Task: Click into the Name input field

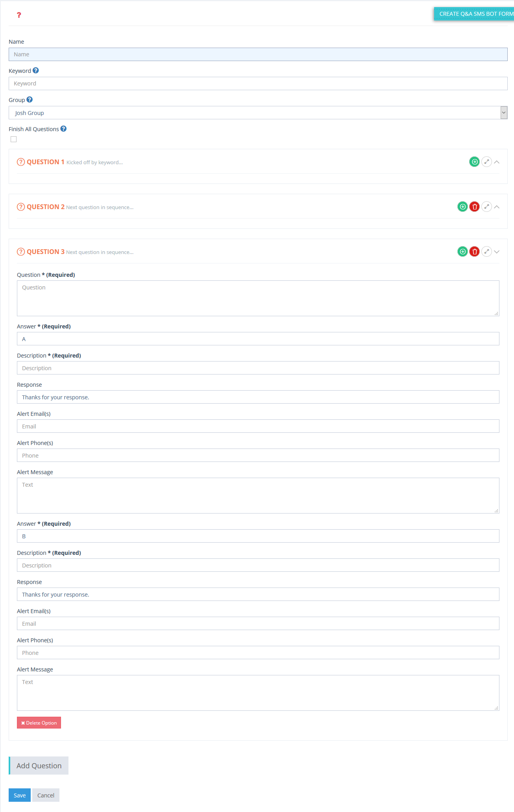Action: coord(258,54)
